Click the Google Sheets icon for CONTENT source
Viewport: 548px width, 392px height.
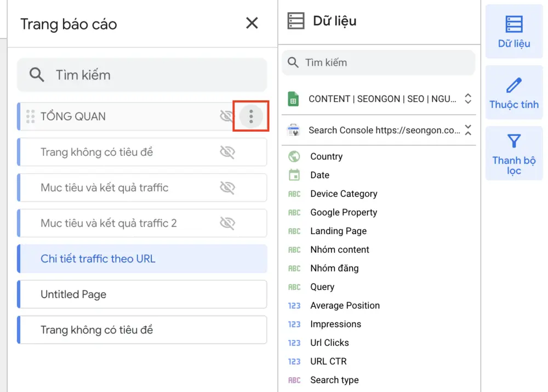(293, 99)
